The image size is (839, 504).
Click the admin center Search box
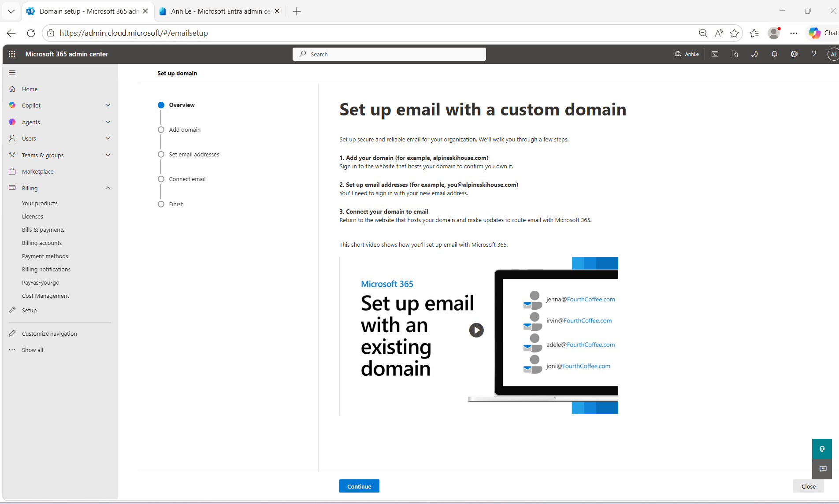tap(389, 54)
